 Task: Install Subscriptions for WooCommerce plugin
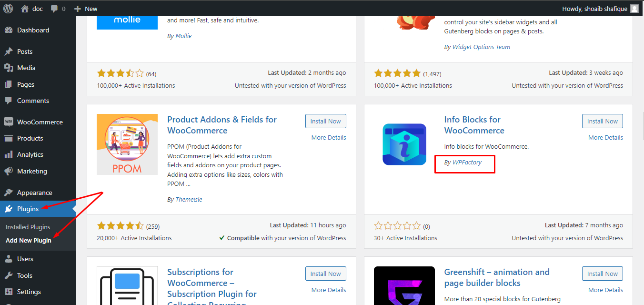[x=326, y=274]
